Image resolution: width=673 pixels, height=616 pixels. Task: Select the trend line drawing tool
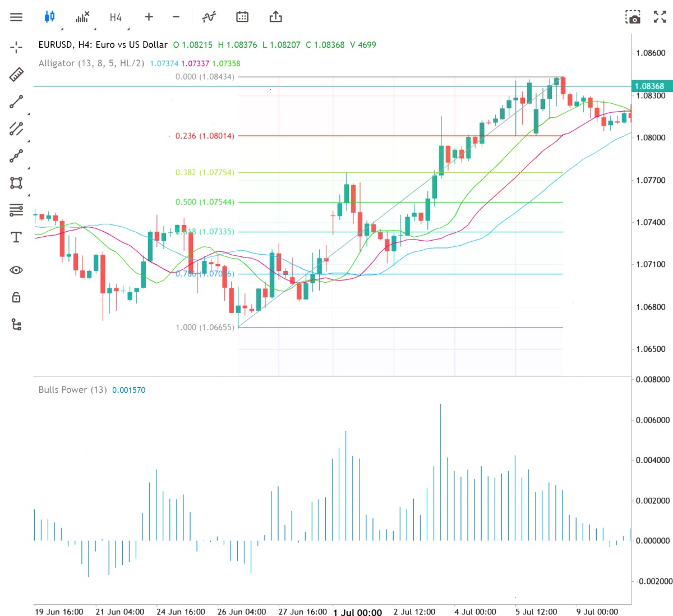16,102
